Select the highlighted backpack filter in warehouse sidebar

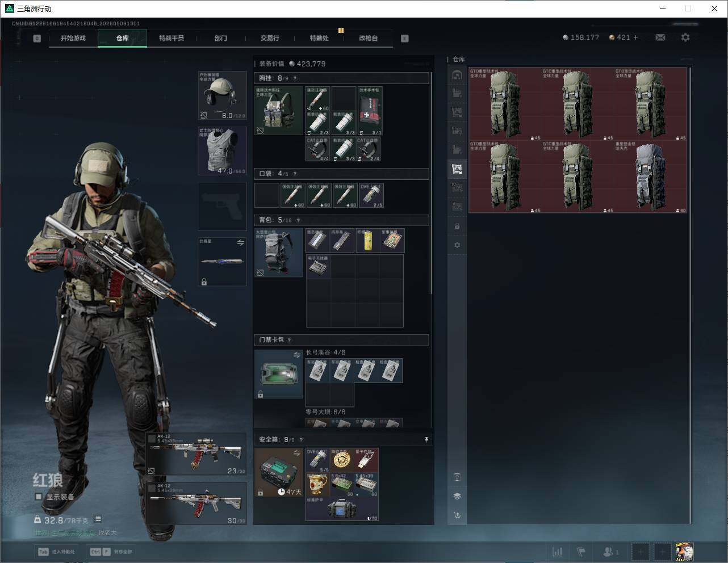click(x=457, y=169)
